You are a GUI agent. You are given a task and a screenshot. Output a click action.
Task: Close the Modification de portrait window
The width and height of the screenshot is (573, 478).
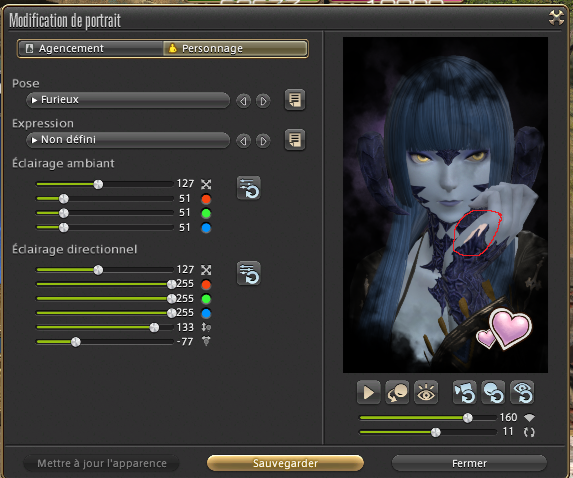point(556,18)
